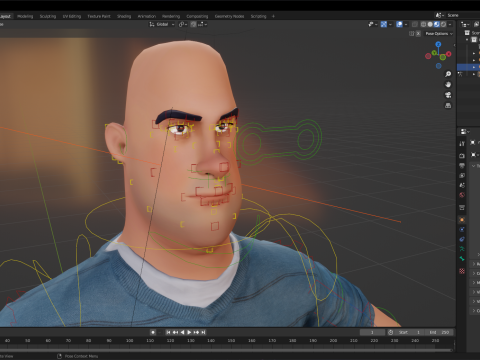Switch perspective/orthographic projection icon
The width and height of the screenshot is (480, 360).
coord(448,106)
